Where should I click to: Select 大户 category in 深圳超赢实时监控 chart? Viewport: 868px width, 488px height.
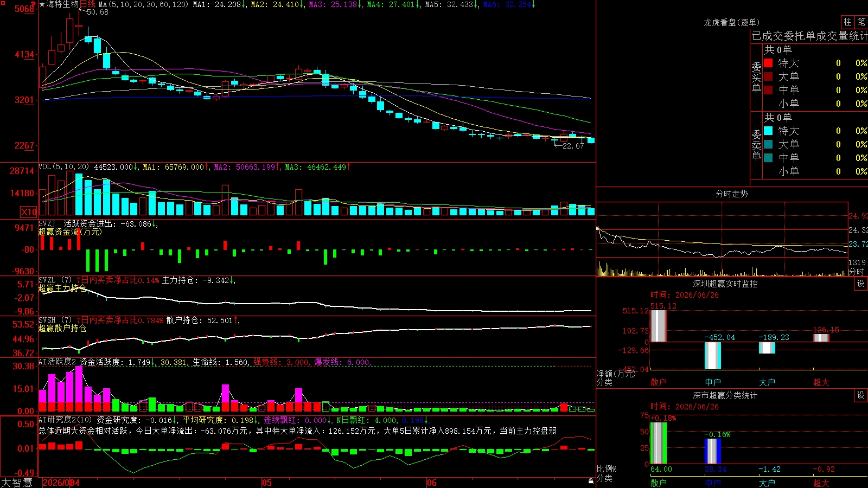point(767,382)
